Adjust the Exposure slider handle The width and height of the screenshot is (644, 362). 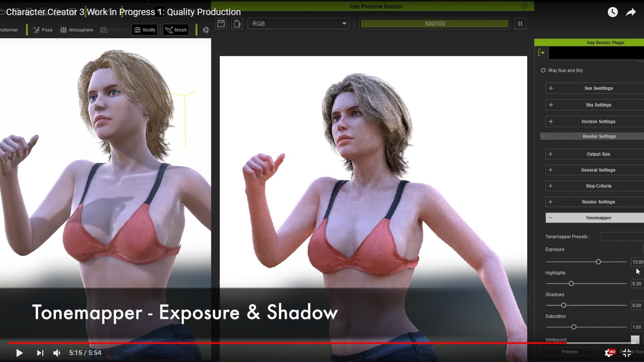(598, 262)
